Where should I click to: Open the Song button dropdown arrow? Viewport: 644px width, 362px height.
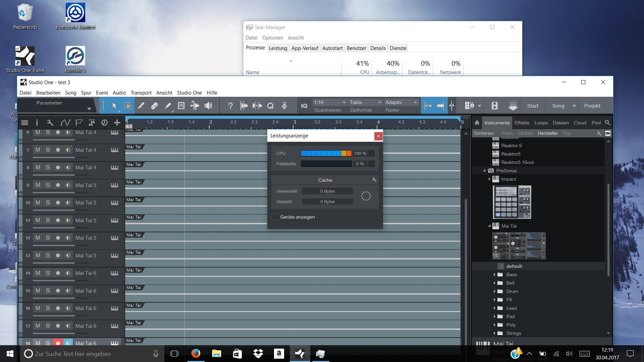click(x=574, y=106)
